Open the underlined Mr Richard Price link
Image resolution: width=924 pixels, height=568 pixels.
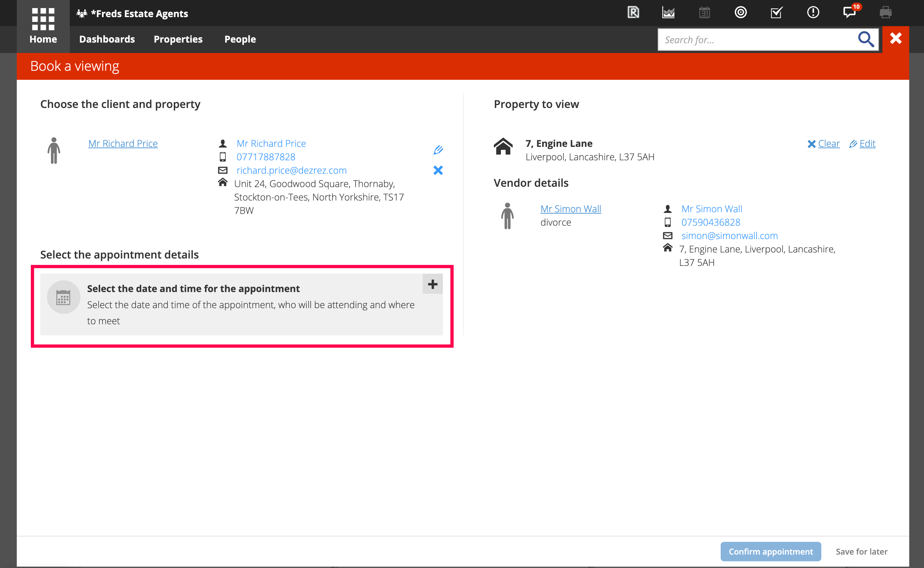(123, 144)
